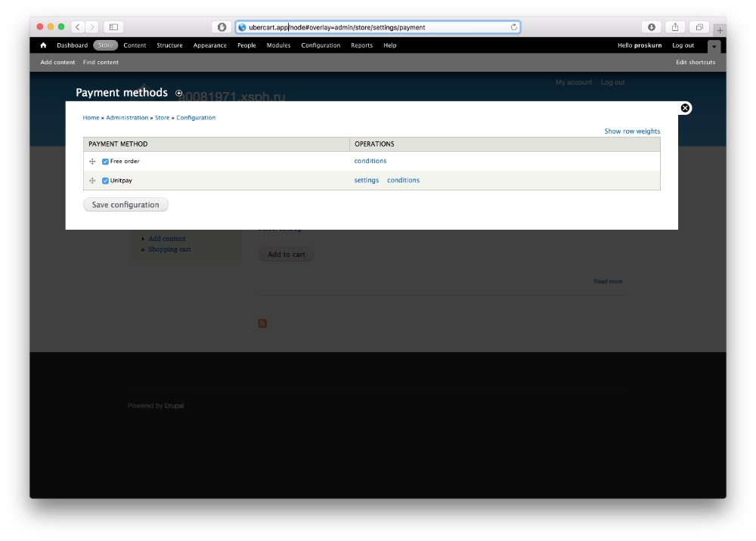Open Safari downloads icon
756x541 pixels.
(651, 27)
